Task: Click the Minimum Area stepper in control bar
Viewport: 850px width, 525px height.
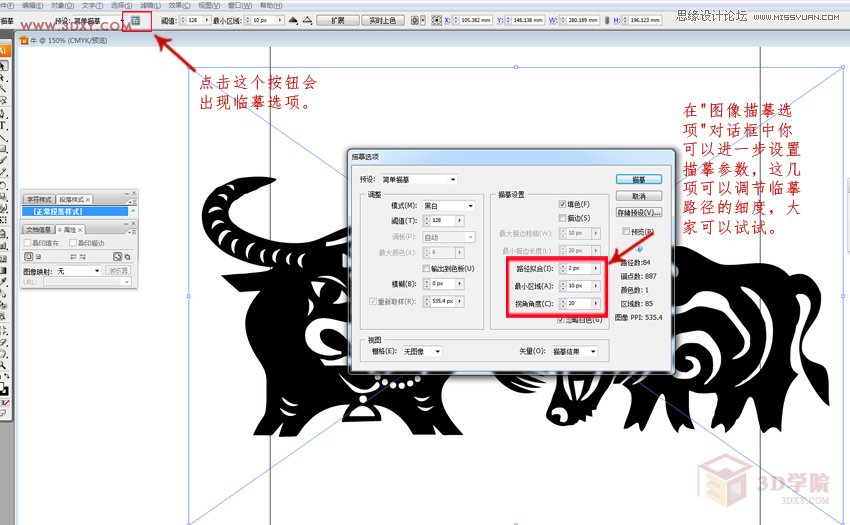Action: [x=248, y=20]
